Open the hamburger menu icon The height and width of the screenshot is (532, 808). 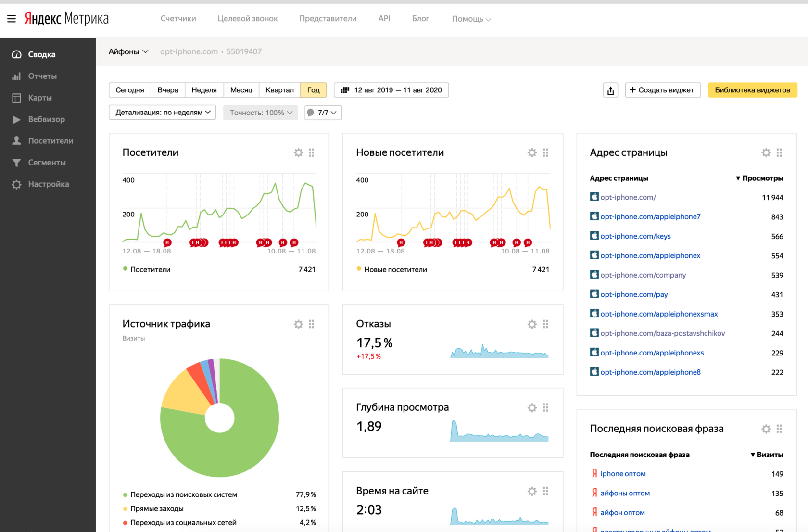tap(12, 19)
